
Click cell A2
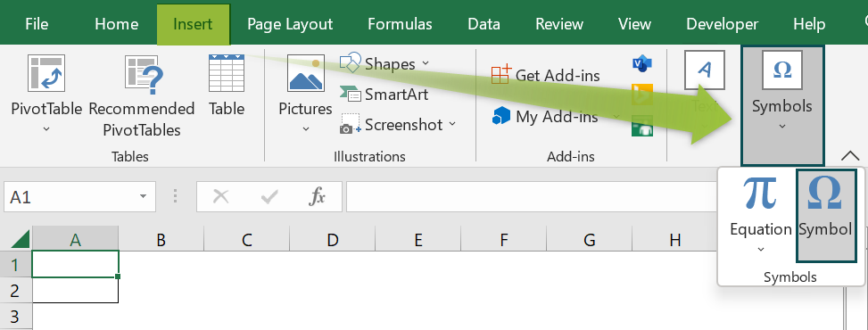[75, 290]
